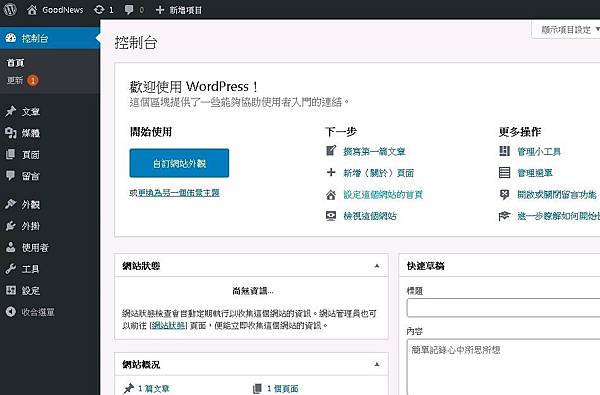Open the 管理選單 link
600x395 pixels.
535,173
